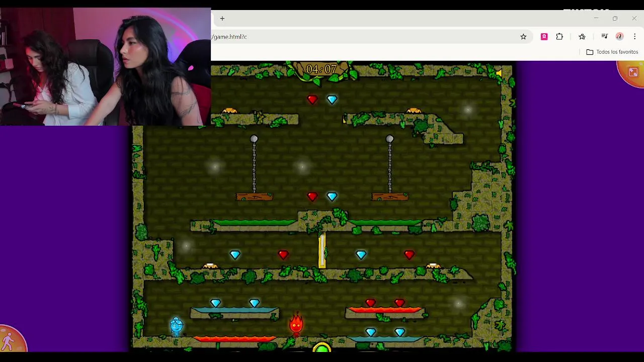This screenshot has width=644, height=362.
Task: Click the right green goo pool
Action: click(385, 223)
